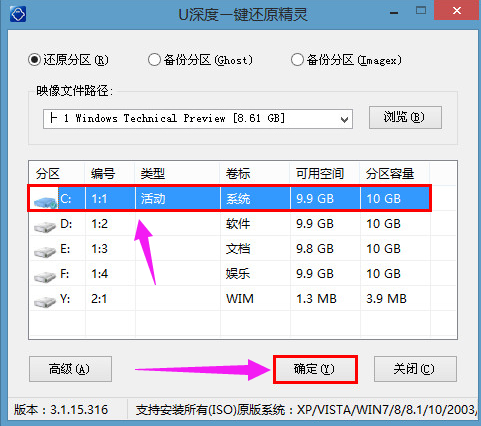Image resolution: width=481 pixels, height=426 pixels.
Task: Click partition number 1:2
Action: (99, 224)
